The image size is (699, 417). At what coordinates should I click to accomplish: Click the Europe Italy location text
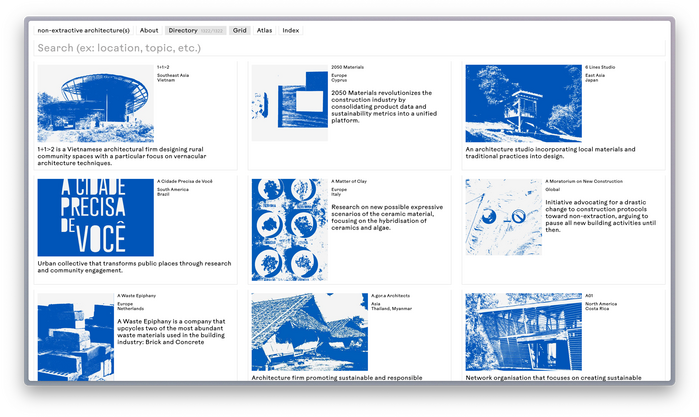[x=339, y=192]
